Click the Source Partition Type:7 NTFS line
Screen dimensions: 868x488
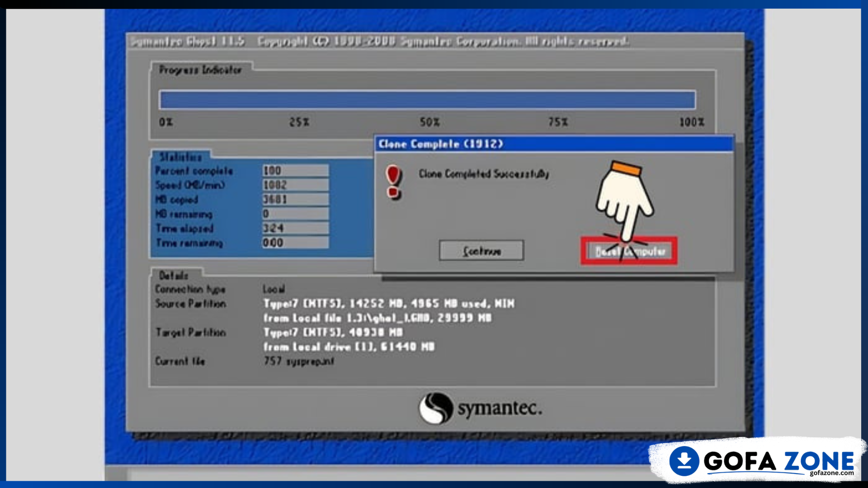tap(389, 304)
